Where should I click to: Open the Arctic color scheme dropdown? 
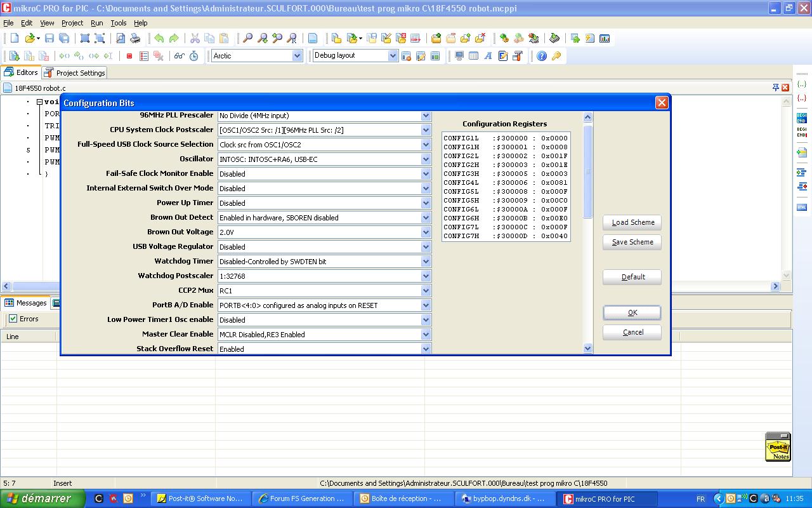[297, 56]
